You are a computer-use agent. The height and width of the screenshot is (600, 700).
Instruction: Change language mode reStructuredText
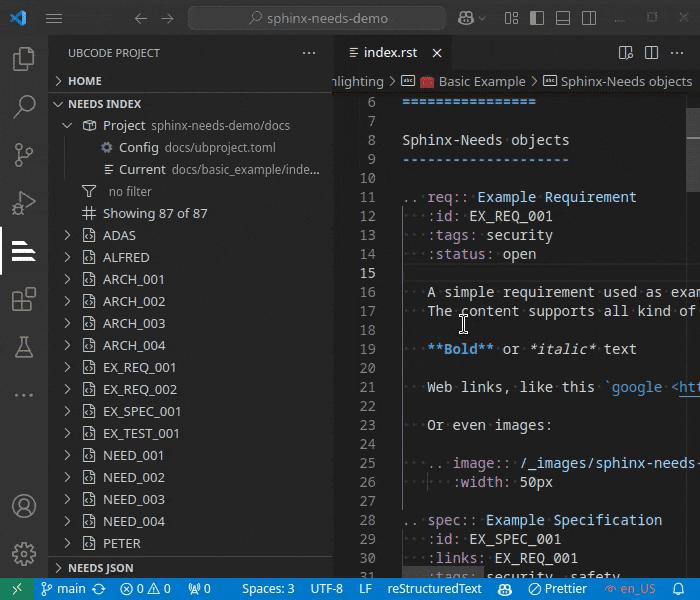[434, 589]
